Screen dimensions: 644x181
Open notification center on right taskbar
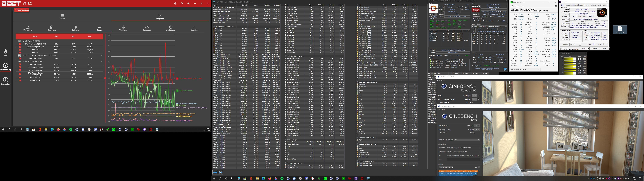coord(640,178)
